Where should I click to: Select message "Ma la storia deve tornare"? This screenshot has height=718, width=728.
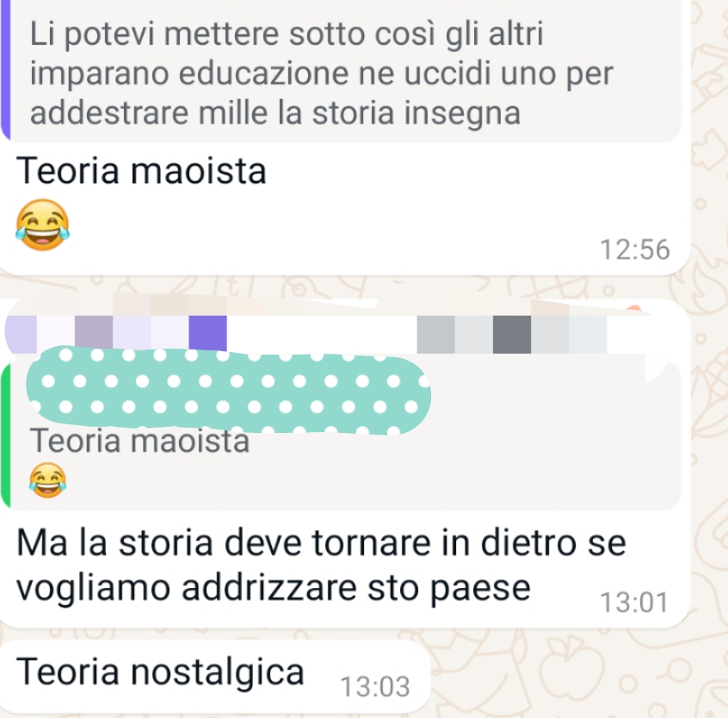pyautogui.click(x=321, y=565)
